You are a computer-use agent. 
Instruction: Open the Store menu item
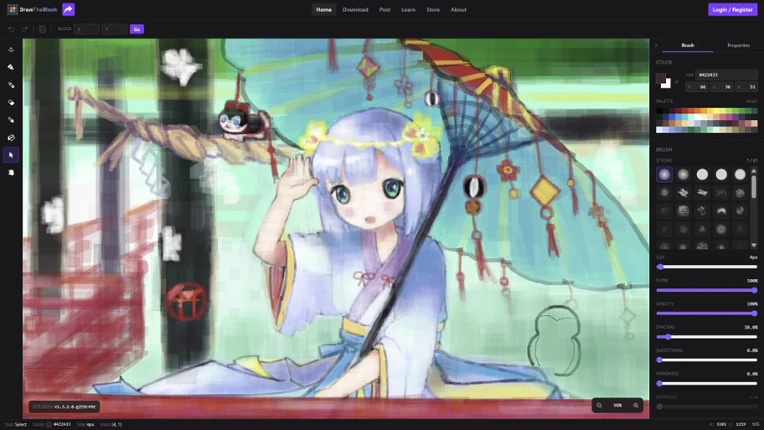coord(433,10)
